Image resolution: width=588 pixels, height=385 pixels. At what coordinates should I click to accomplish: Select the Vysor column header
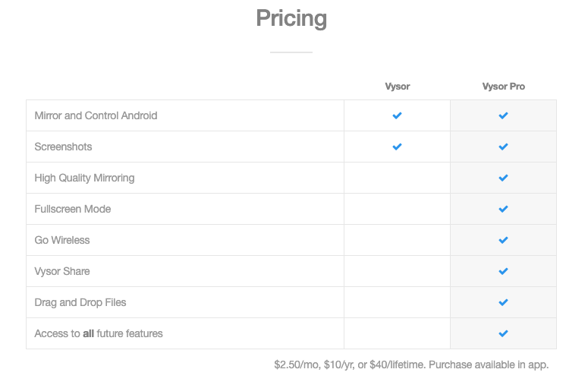(x=397, y=87)
